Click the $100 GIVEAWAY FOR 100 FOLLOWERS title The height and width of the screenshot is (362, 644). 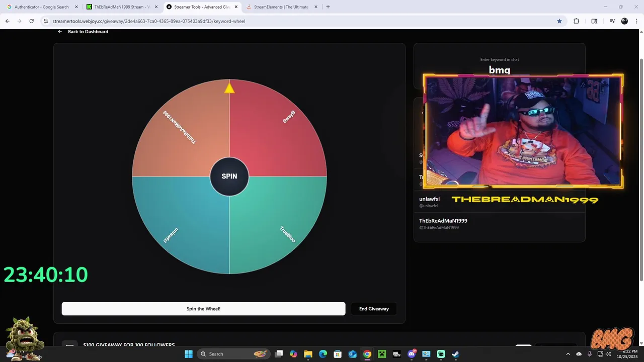coord(129,345)
